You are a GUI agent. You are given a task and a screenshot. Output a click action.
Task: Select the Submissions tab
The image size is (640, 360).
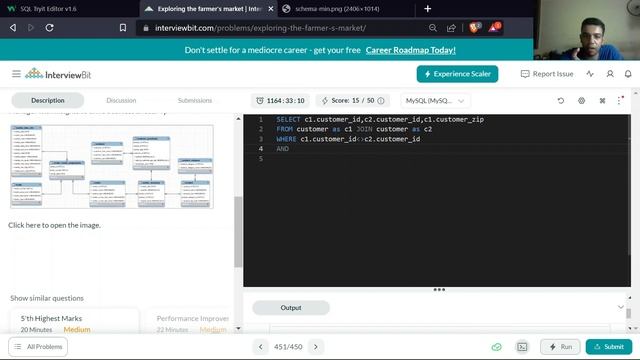click(195, 100)
